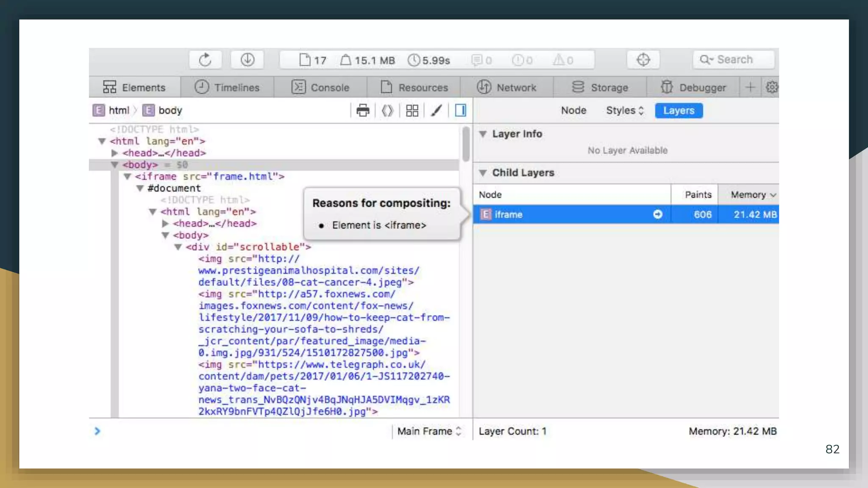The height and width of the screenshot is (488, 868).
Task: Toggle shadow DOM brackets icon
Action: coord(387,111)
